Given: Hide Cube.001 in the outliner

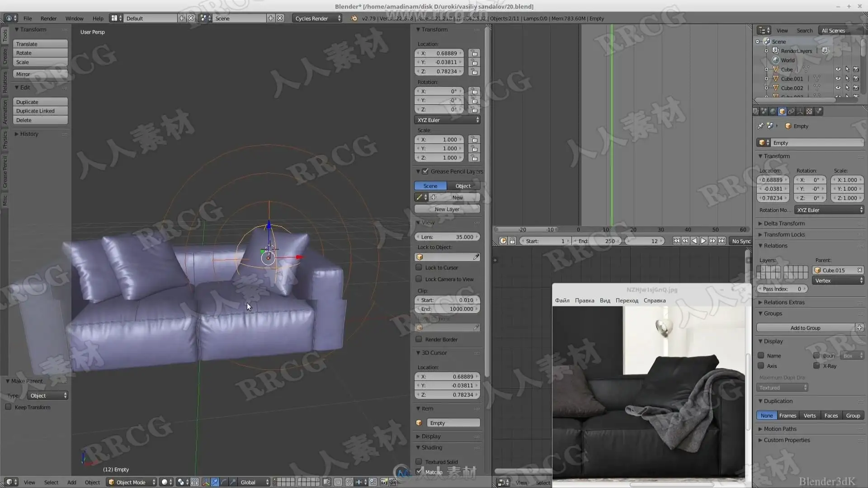Looking at the screenshot, I should (838, 79).
